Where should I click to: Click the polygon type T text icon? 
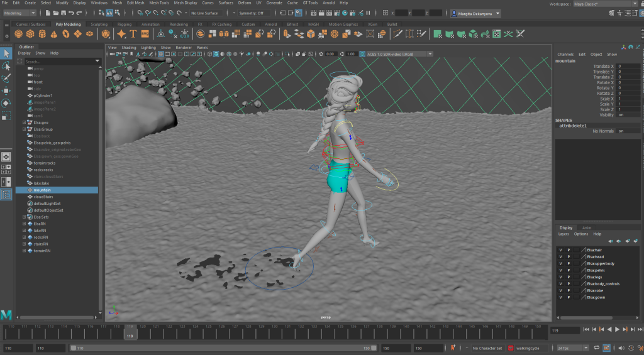[133, 34]
